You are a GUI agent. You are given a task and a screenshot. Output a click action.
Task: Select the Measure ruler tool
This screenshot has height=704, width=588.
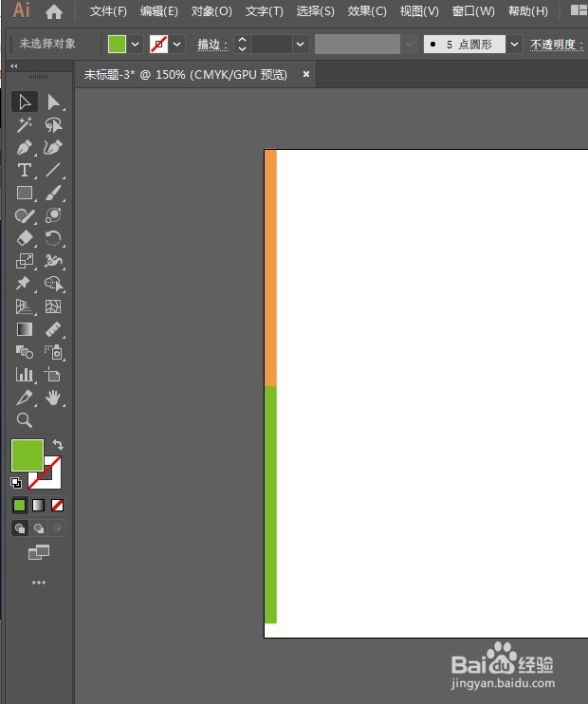tap(53, 329)
